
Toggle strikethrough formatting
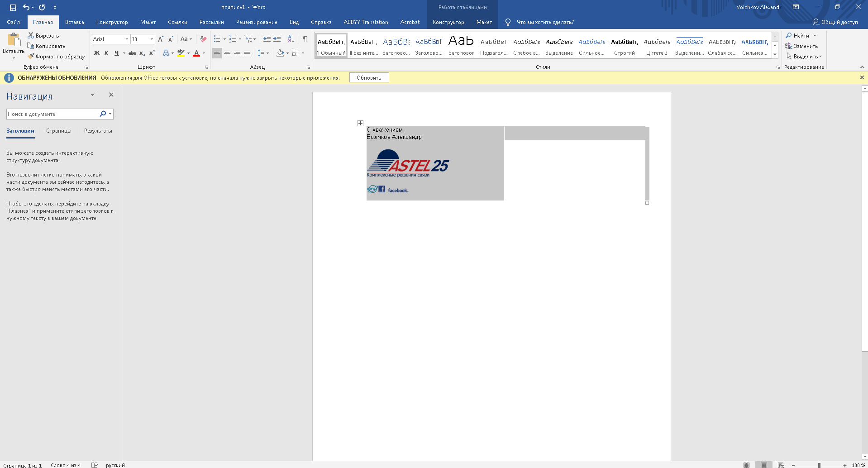click(132, 53)
